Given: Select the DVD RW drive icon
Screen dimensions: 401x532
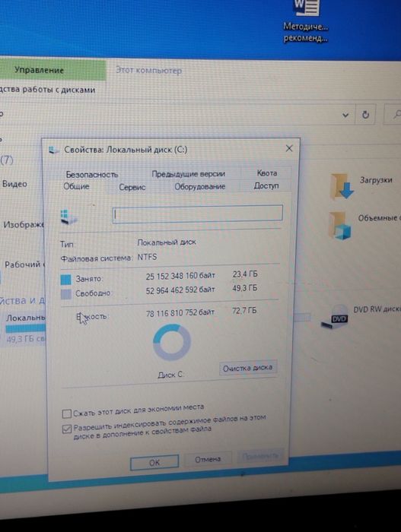Looking at the screenshot, I should pyautogui.click(x=336, y=316).
